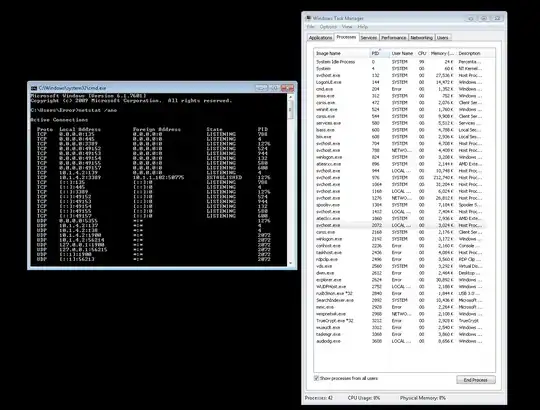The height and width of the screenshot is (410, 540).
Task: Click the Active Connections heading in cmd
Action: point(59,120)
